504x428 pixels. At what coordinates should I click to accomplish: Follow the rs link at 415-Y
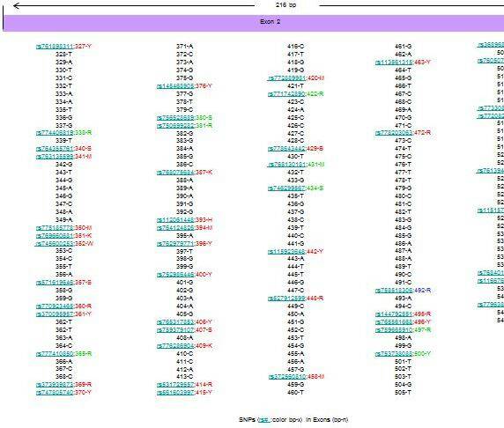click(x=176, y=393)
